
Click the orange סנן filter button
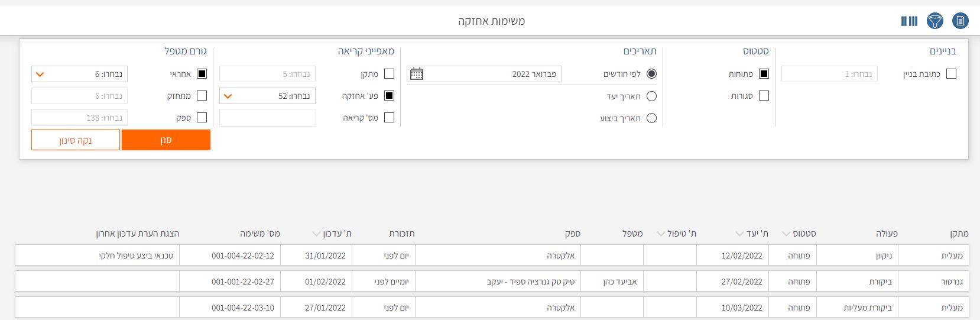click(166, 140)
